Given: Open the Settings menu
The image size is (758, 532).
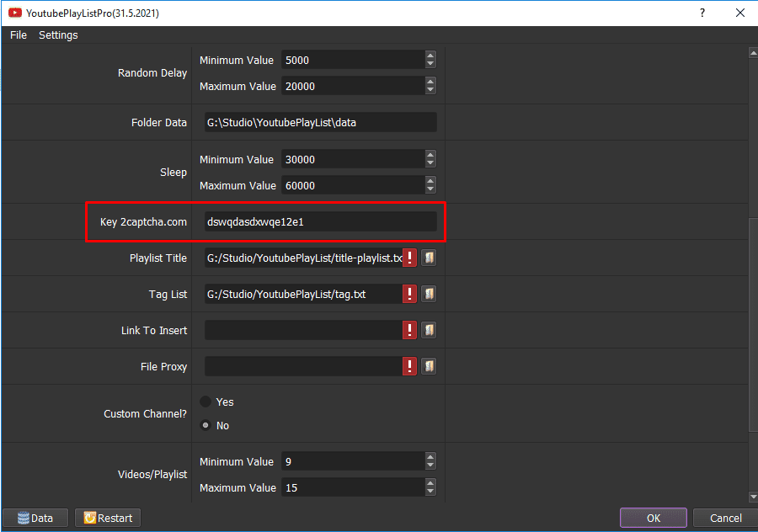Looking at the screenshot, I should 58,35.
